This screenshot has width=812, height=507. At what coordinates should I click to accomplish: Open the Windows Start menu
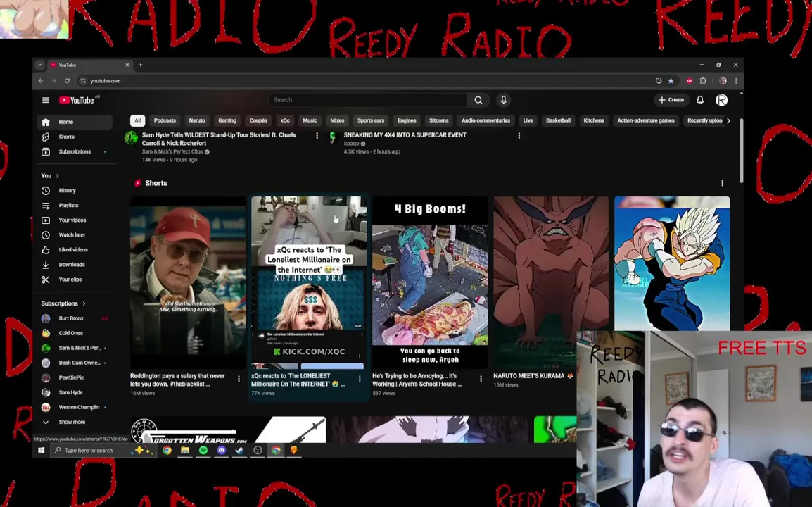click(x=42, y=451)
